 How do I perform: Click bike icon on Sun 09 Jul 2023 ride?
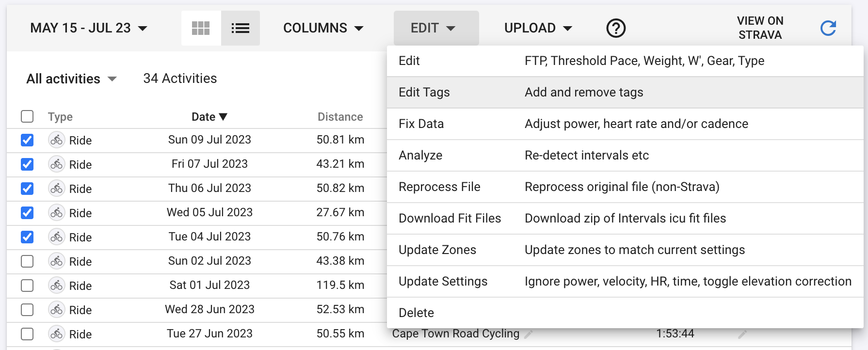pos(57,140)
